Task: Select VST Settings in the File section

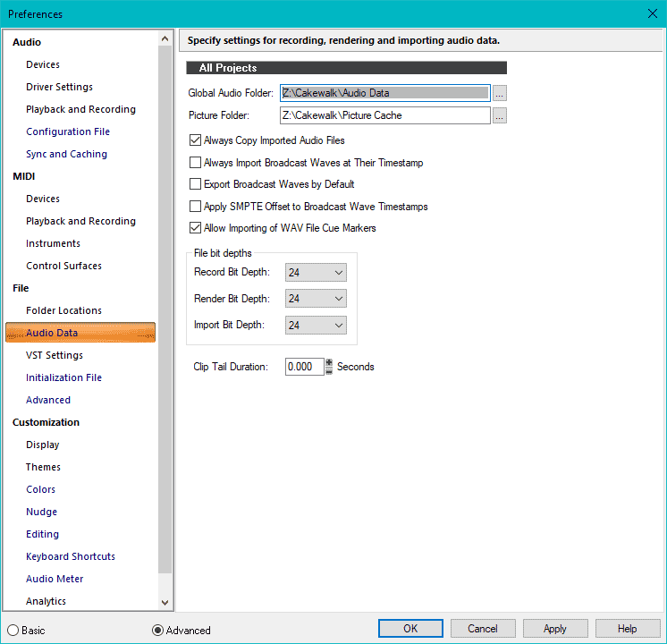Action: pos(55,355)
